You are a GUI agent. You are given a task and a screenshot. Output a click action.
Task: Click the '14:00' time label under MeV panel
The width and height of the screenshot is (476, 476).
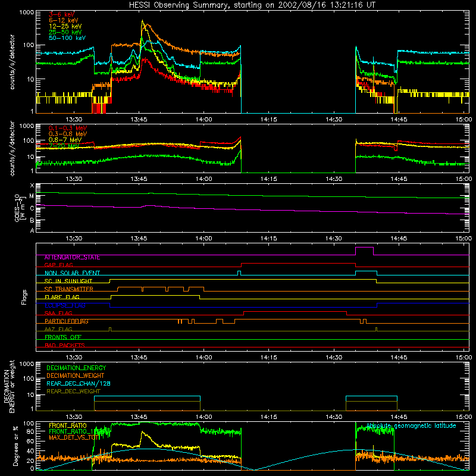coord(203,179)
